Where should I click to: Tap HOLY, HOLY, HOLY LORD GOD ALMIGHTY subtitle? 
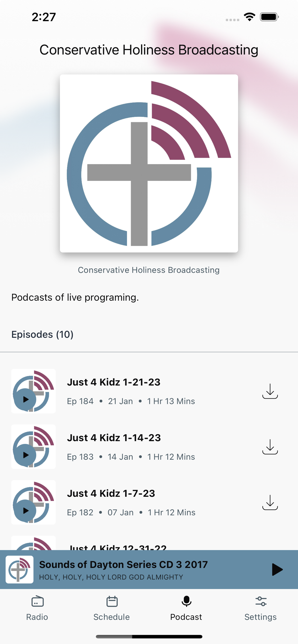pos(111,577)
